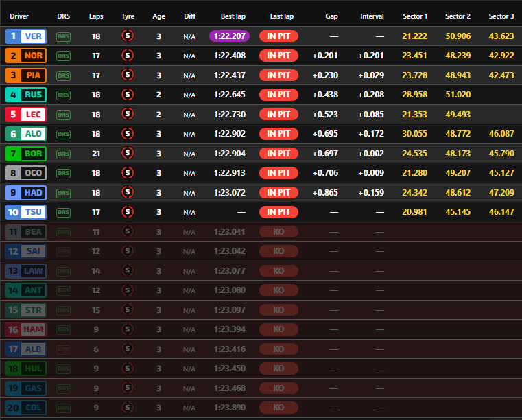Click the DRS indicator for PIA
Viewport: 522px width, 420px height.
[x=63, y=75]
